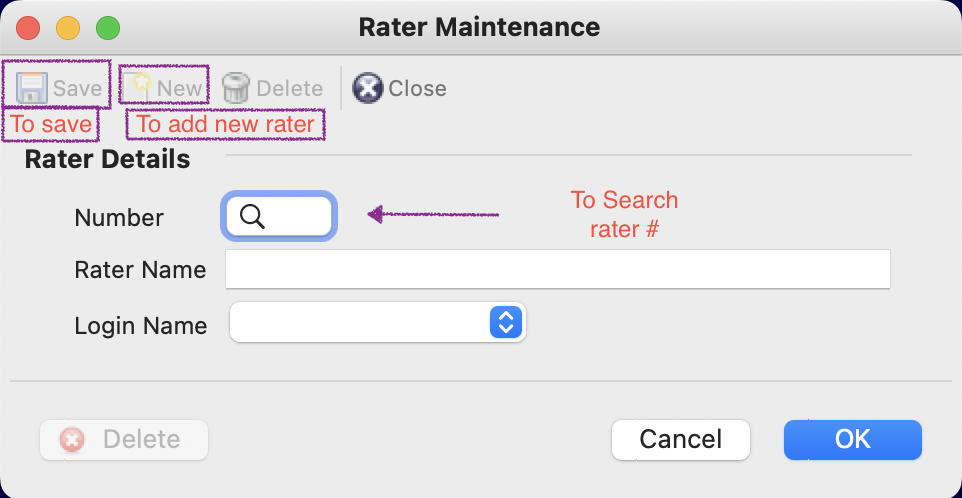962x498 pixels.
Task: Click the red window close button
Action: tap(28, 28)
